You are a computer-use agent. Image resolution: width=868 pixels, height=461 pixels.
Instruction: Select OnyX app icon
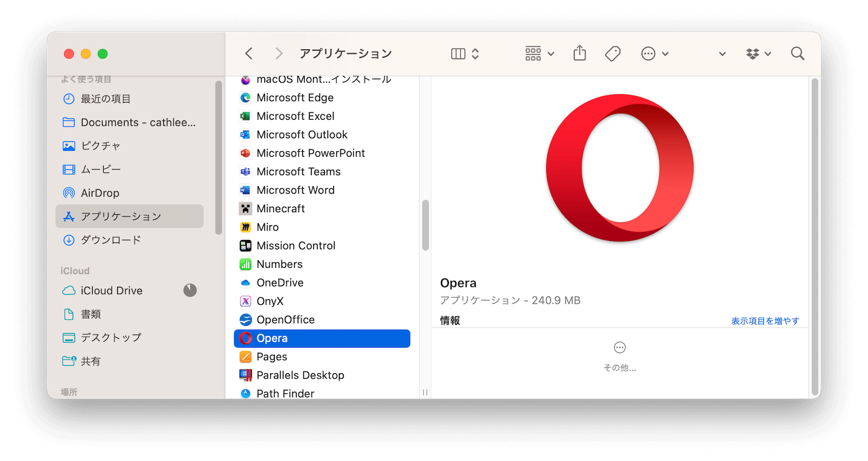[246, 301]
